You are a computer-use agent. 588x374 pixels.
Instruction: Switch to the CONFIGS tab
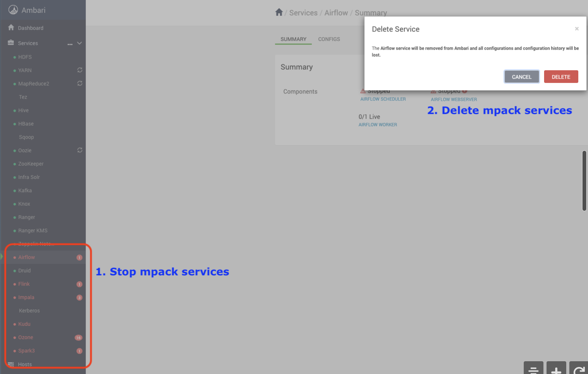coord(329,39)
